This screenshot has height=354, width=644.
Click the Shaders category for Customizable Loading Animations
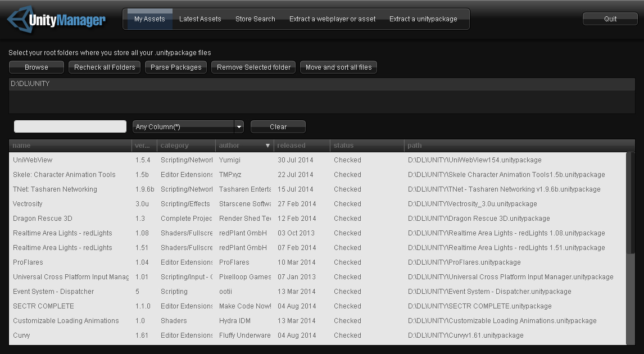point(174,321)
